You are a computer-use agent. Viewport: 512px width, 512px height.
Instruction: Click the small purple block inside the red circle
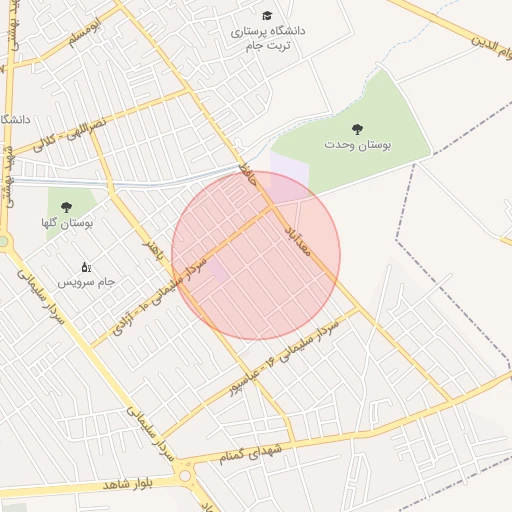coord(218,270)
